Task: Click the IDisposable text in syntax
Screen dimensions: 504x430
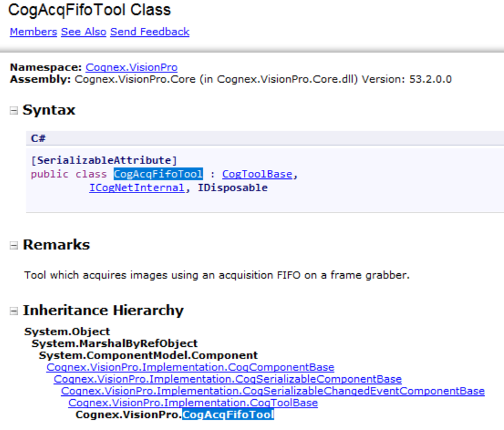Action: click(232, 188)
